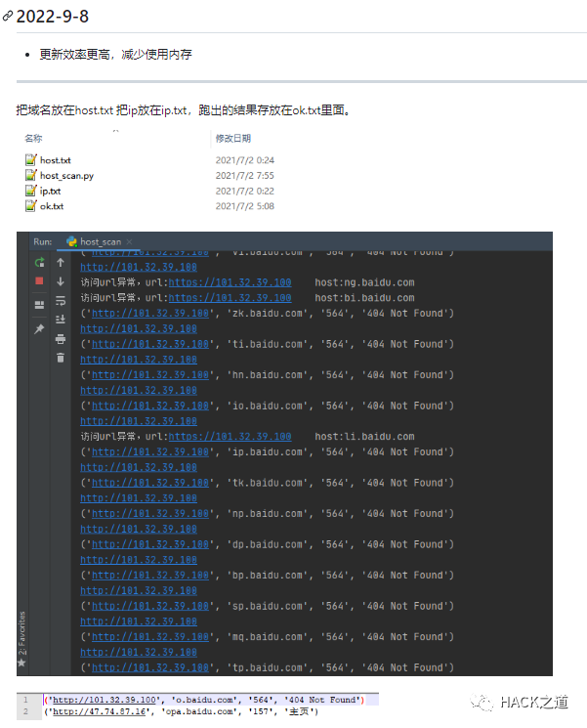Open URL link in sp.baidu.com result row
Viewport: 587px width, 728px height.
point(150,606)
